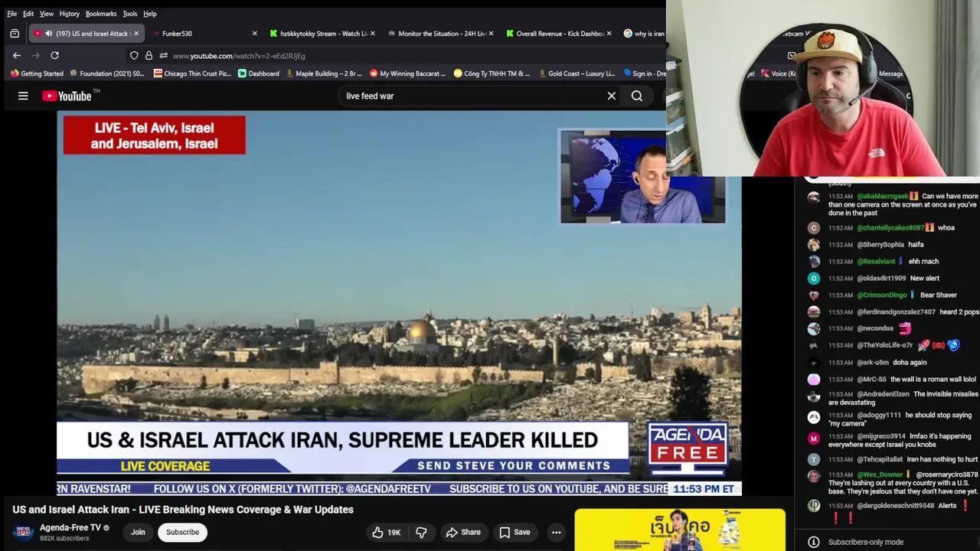Open more actions three-dot menu

point(557,533)
